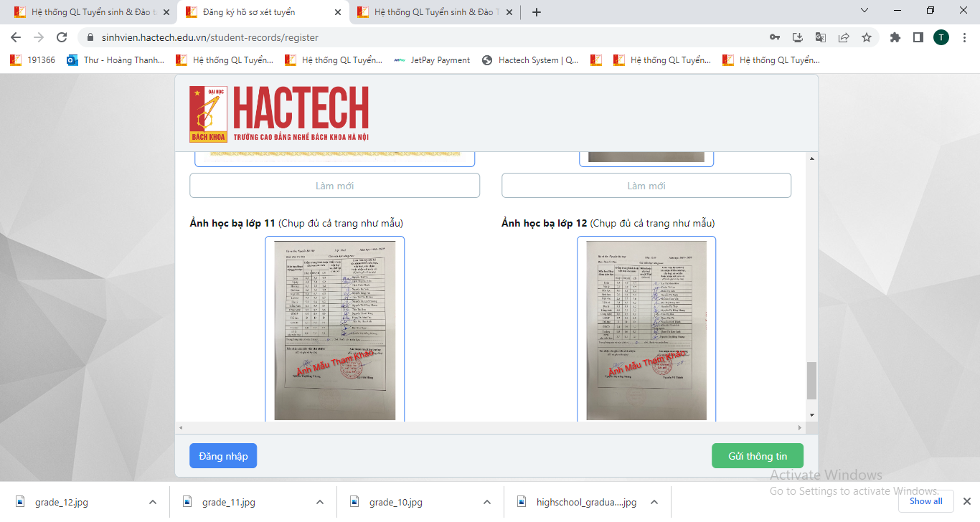Click the Đăng nhập button
Screen dimensions: 980x522
223,456
